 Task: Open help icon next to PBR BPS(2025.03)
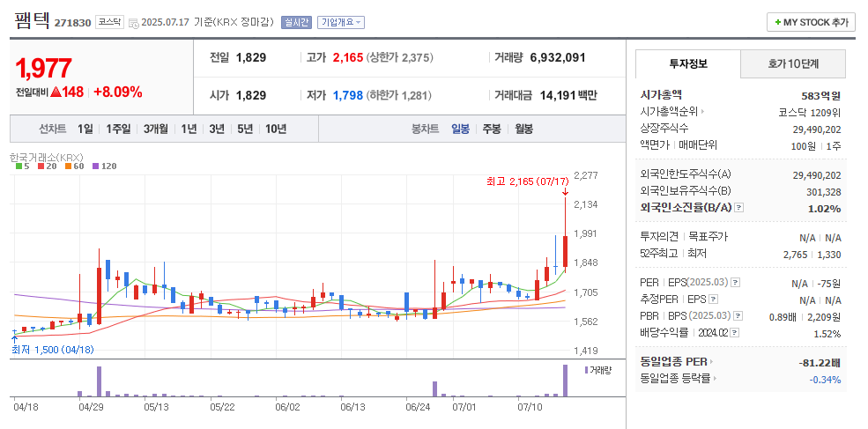(x=737, y=316)
